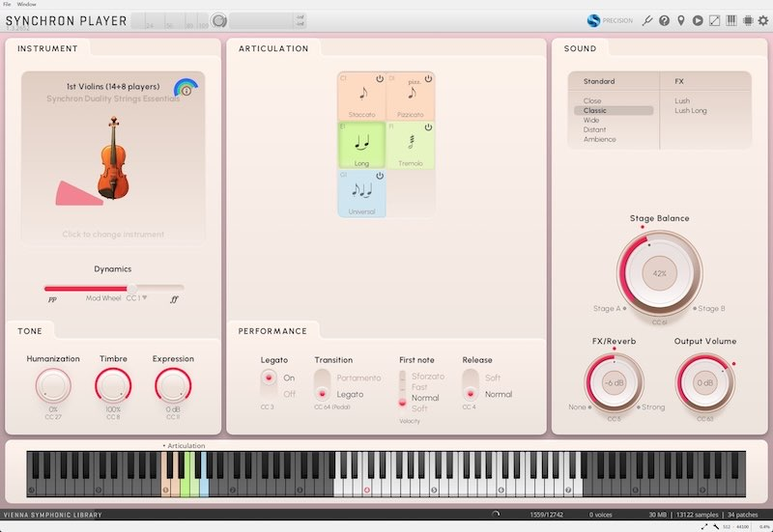This screenshot has height=532, width=773.
Task: Click the piano keyboard icon in the toolbar
Action: tap(731, 20)
